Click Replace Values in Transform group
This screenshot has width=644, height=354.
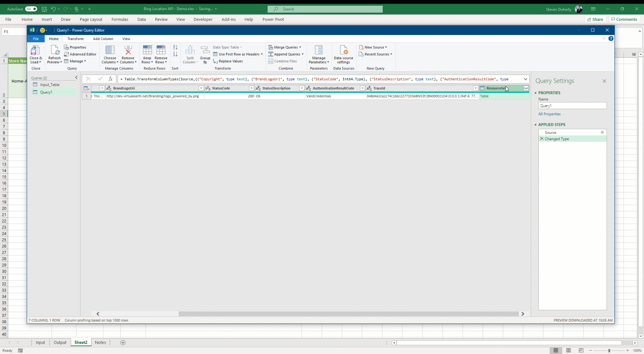tap(228, 61)
